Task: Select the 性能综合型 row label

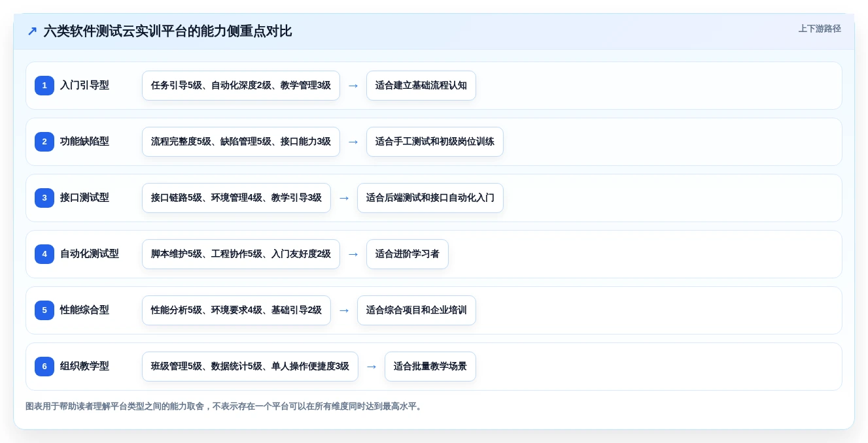Action: point(84,310)
